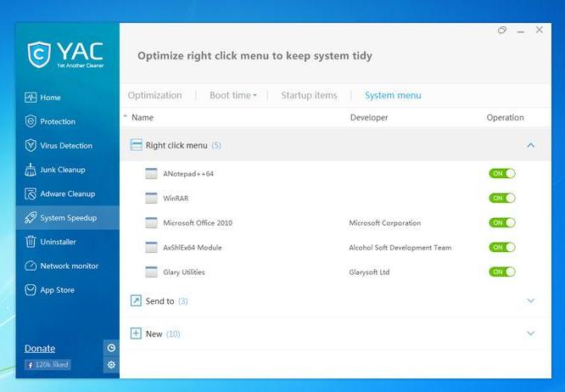Select the WinRAR row name

tap(176, 199)
